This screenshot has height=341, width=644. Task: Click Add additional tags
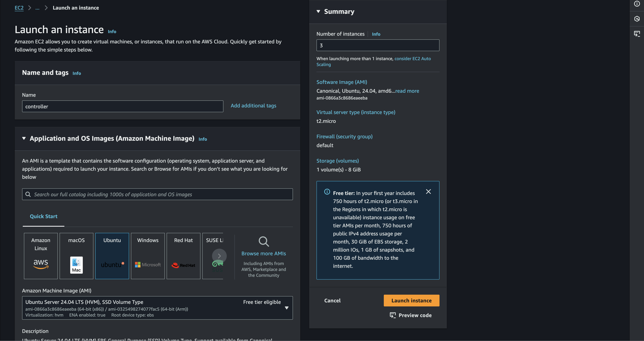254,106
